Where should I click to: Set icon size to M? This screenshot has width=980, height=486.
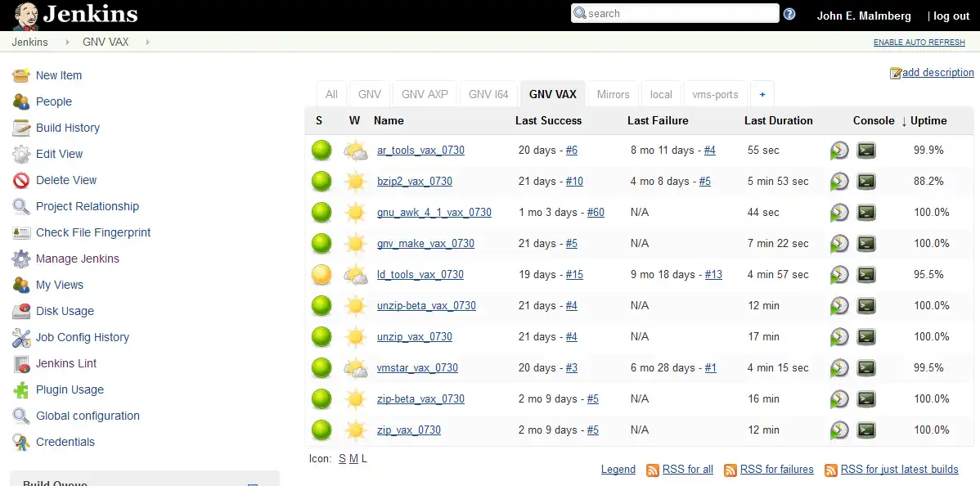[353, 458]
